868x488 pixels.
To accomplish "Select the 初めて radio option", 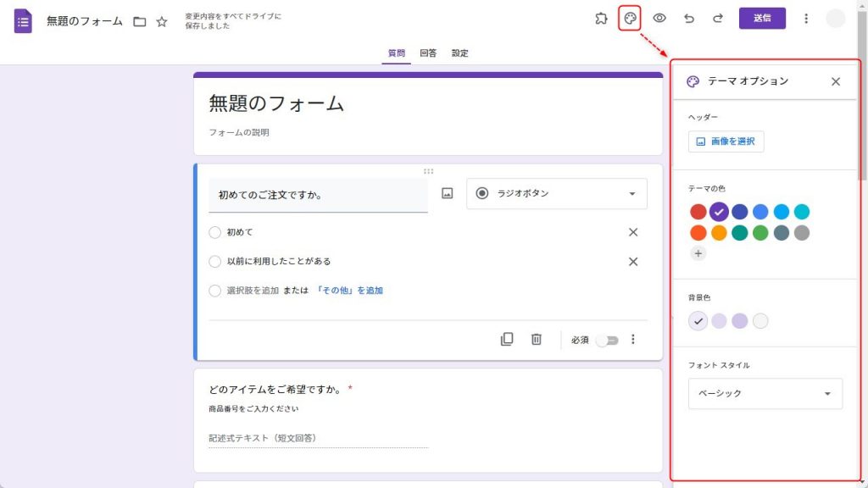I will coord(214,232).
